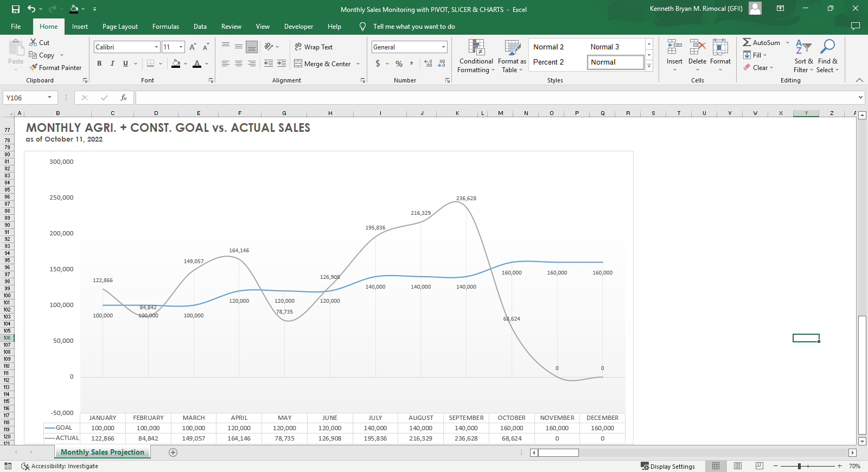Toggle Italic formatting
Image resolution: width=868 pixels, height=472 pixels.
click(x=112, y=63)
